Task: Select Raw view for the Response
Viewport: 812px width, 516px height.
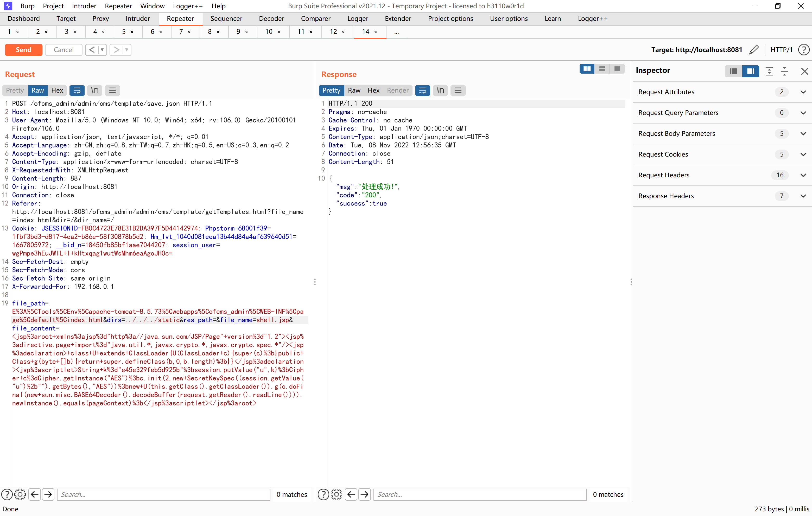Action: coord(354,90)
